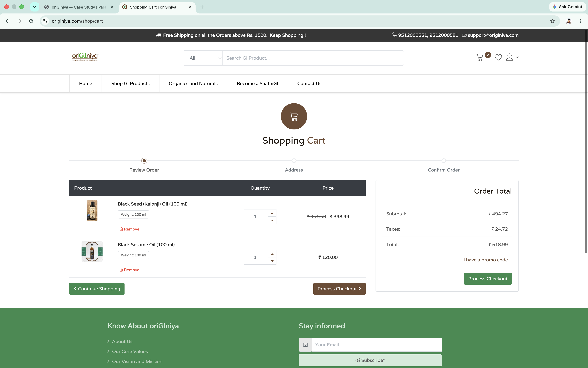Open the shopping cart icon in header
588x368 pixels.
tap(480, 57)
